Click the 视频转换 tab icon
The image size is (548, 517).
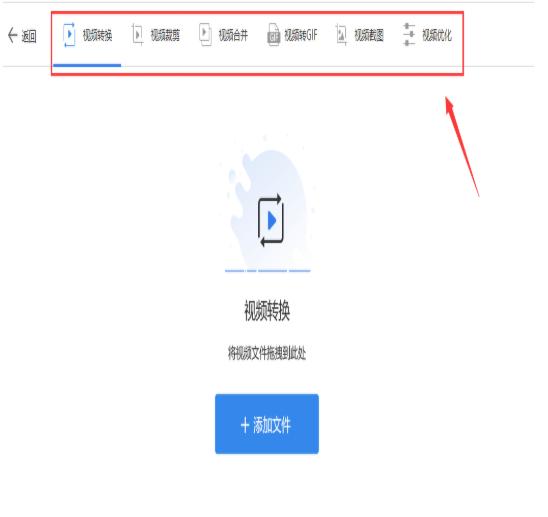coord(69,35)
